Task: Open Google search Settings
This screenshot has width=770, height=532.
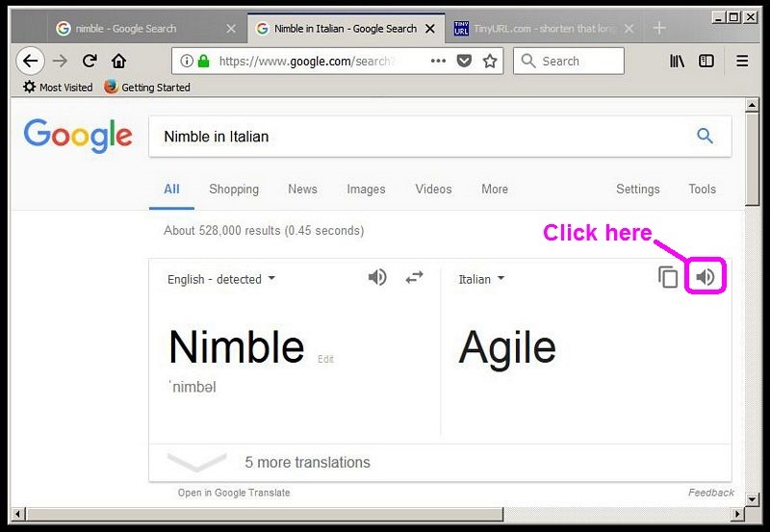Action: tap(638, 189)
